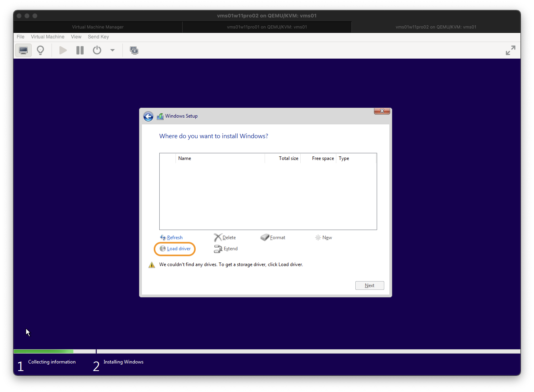Click the Delete partition option
The width and height of the screenshot is (534, 392).
coord(229,238)
